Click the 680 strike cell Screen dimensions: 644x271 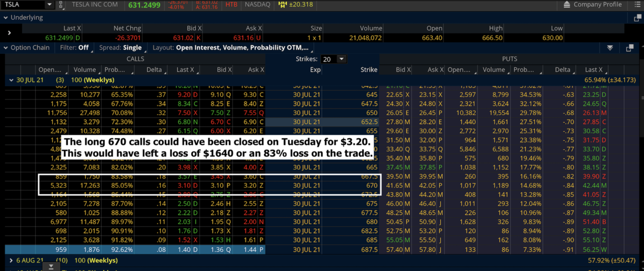tap(371, 221)
